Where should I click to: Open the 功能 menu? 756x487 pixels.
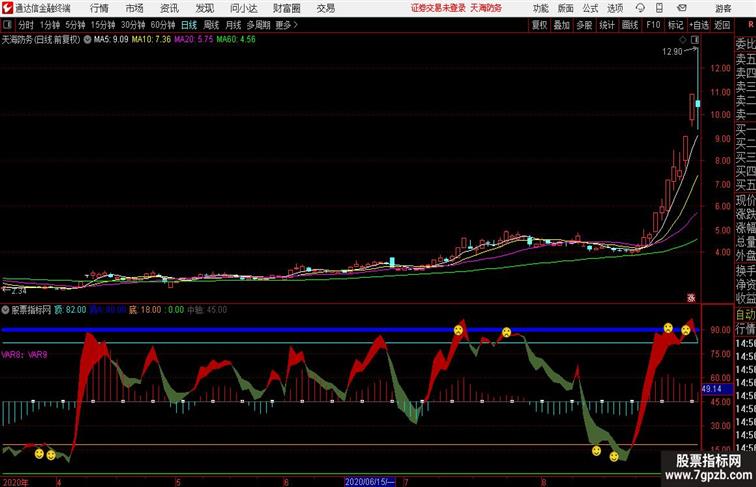click(540, 8)
